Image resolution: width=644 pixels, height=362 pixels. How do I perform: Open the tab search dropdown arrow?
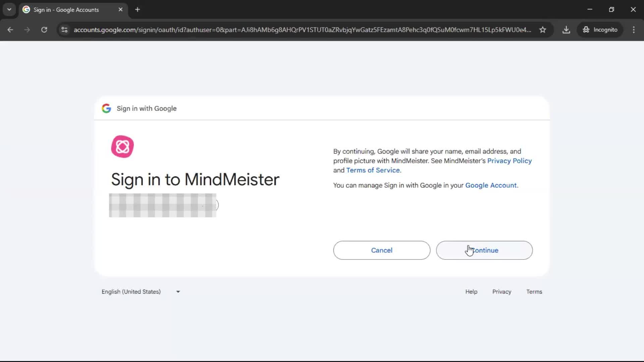click(x=9, y=10)
